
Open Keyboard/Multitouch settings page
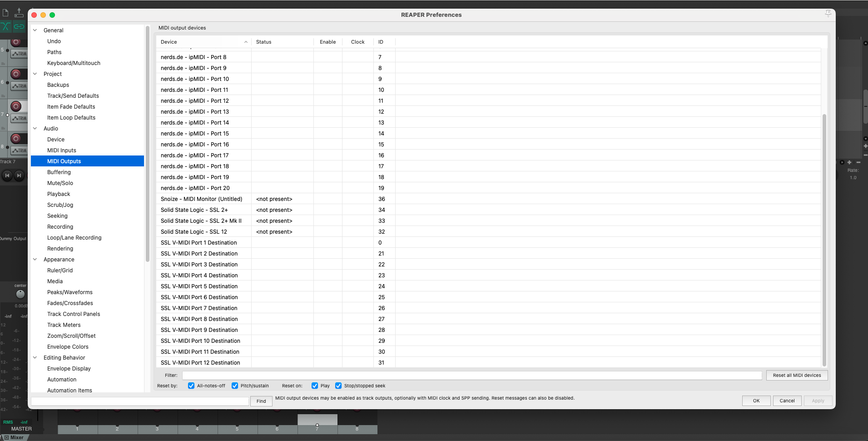click(x=74, y=63)
